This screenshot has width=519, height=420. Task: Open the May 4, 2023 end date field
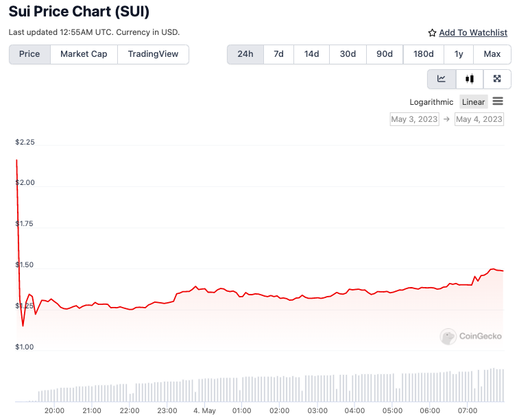click(x=479, y=119)
